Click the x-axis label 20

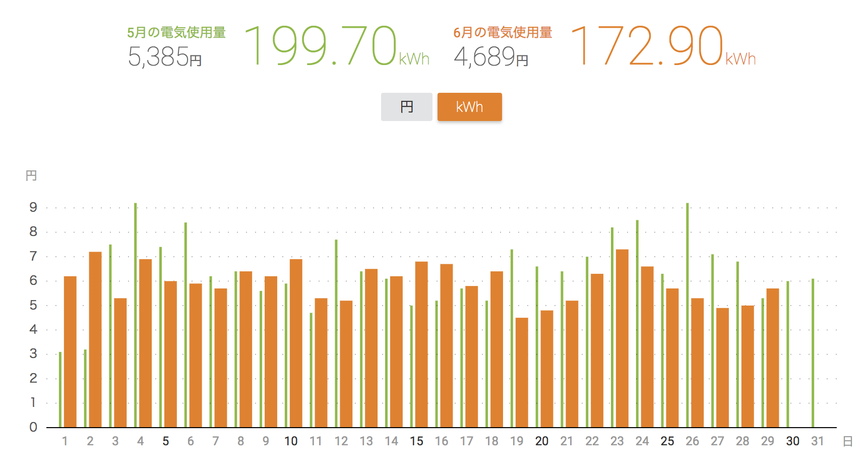click(542, 441)
